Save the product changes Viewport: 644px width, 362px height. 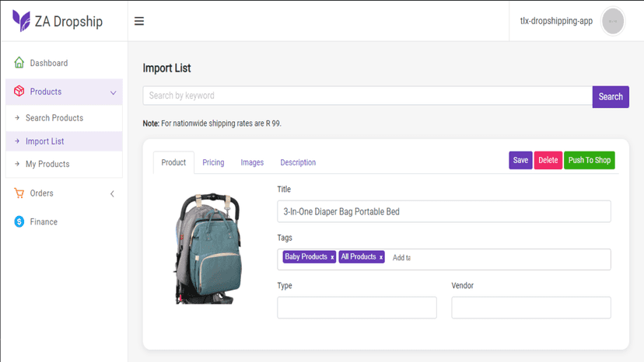[x=520, y=160]
